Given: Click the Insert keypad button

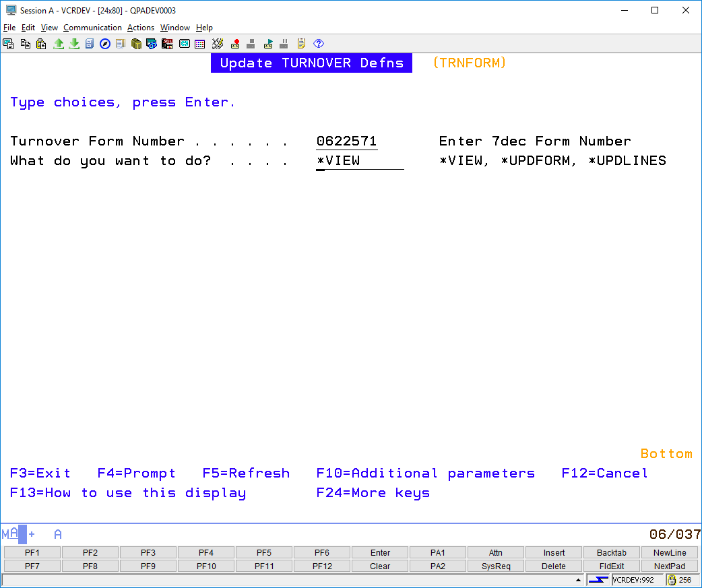Looking at the screenshot, I should coord(554,553).
